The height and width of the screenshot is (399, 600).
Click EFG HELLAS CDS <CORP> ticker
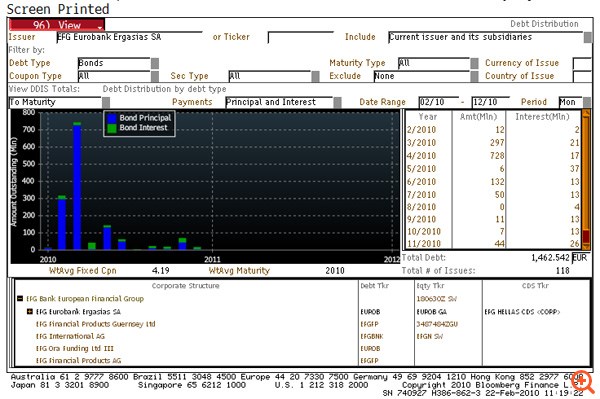[522, 312]
